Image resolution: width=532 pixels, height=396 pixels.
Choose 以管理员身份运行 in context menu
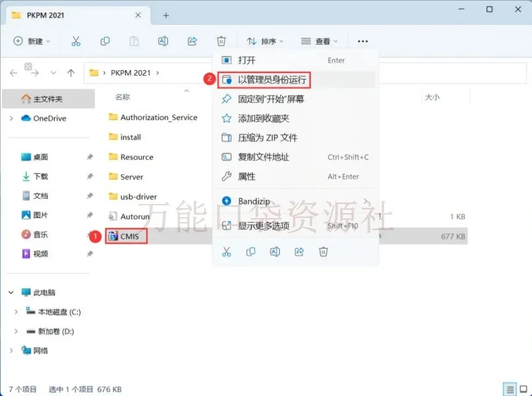click(x=296, y=80)
